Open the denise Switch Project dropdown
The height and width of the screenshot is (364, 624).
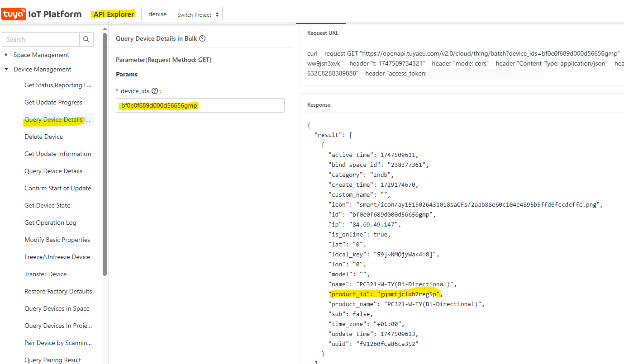tap(182, 14)
